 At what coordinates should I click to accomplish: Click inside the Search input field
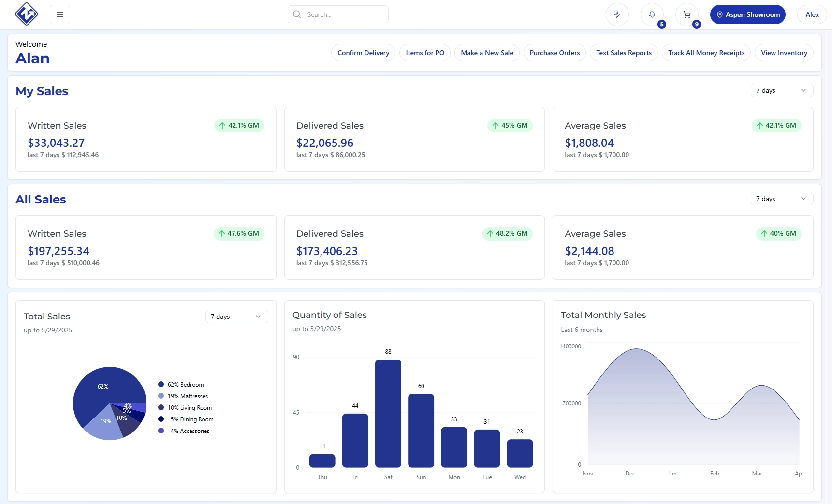(x=338, y=14)
